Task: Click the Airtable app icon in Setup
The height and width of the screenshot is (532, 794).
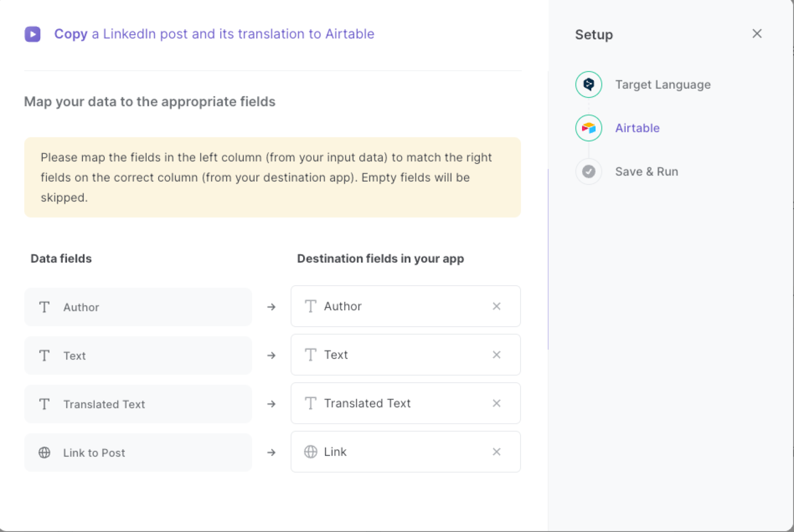Action: (x=588, y=128)
